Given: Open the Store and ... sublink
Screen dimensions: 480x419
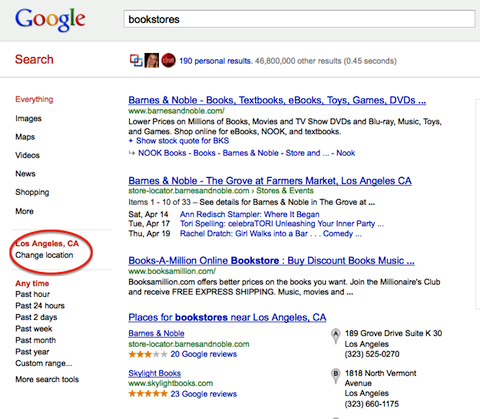Looking at the screenshot, I should [307, 153].
